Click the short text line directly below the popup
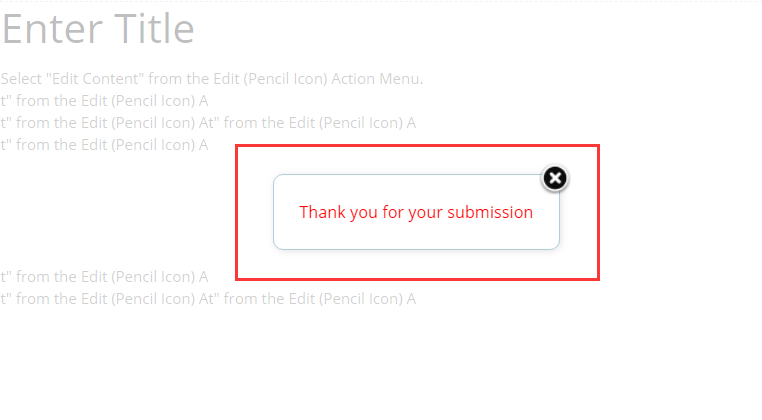Screen dimensions: 762x420 click(x=104, y=277)
